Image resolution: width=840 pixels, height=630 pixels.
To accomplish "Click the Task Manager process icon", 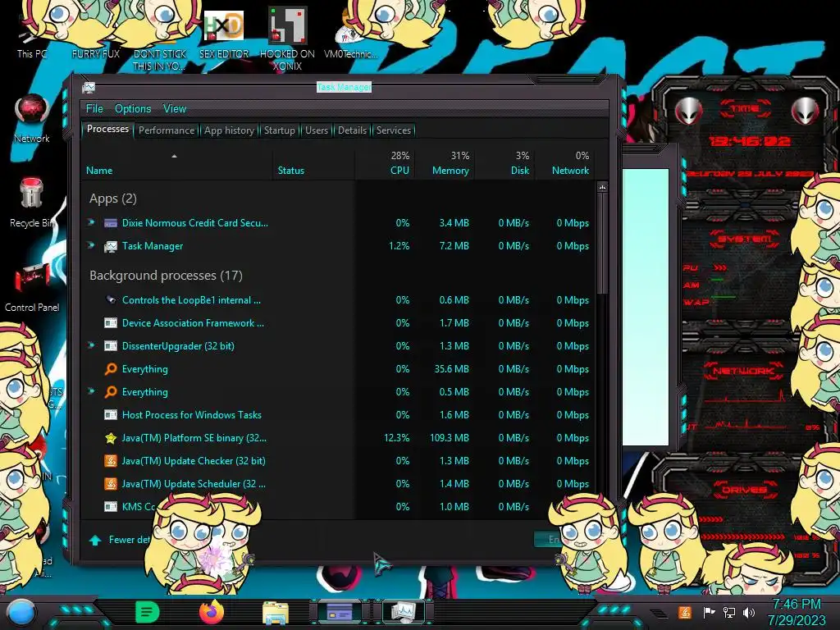I will point(111,246).
